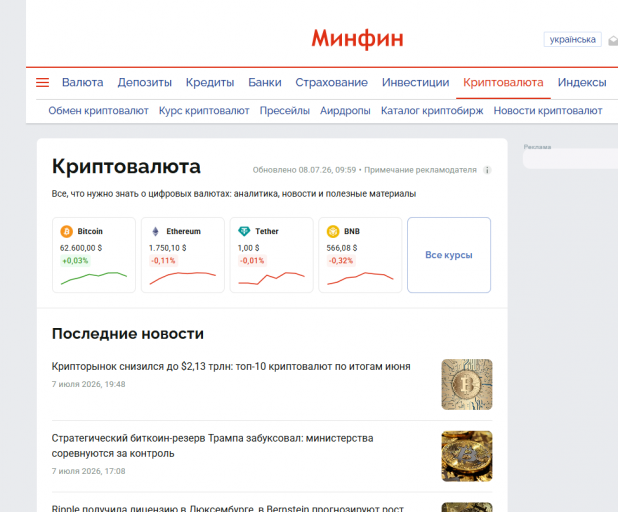Click the Обновлено 08.07.26, 09:59 timestamp

click(x=304, y=170)
